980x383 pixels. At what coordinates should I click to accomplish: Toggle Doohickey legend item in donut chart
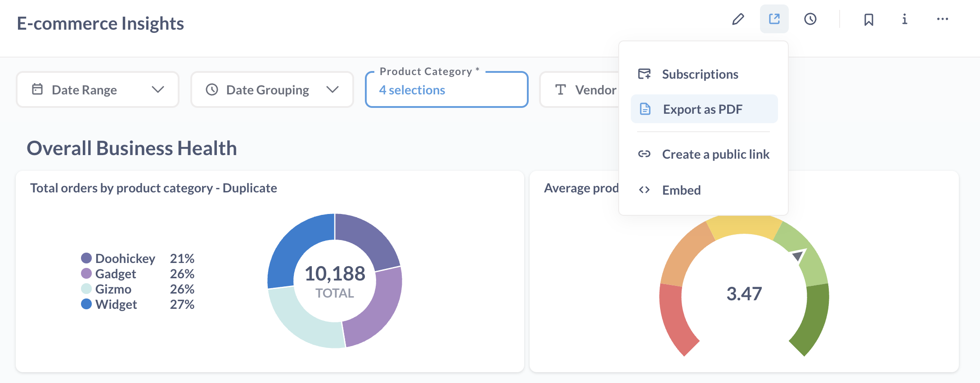[125, 258]
